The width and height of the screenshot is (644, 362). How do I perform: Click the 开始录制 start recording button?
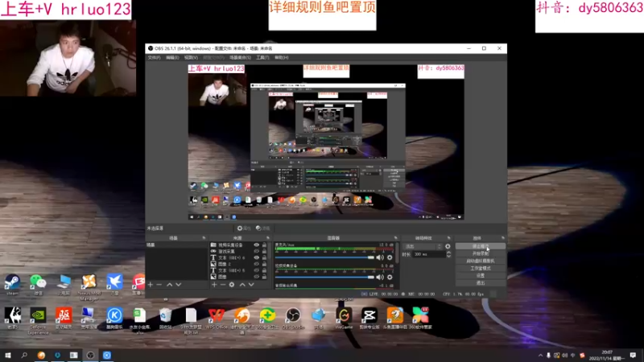[x=480, y=253]
